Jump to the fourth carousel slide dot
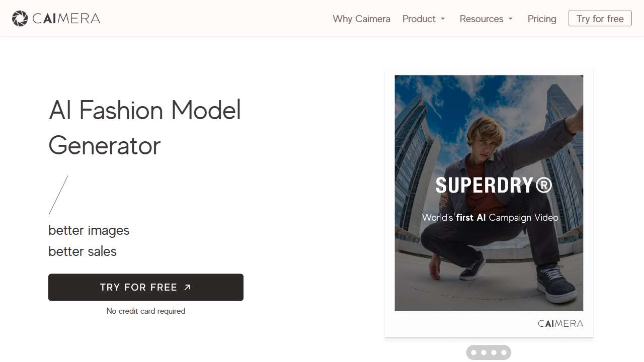This screenshot has width=644, height=362. [504, 352]
